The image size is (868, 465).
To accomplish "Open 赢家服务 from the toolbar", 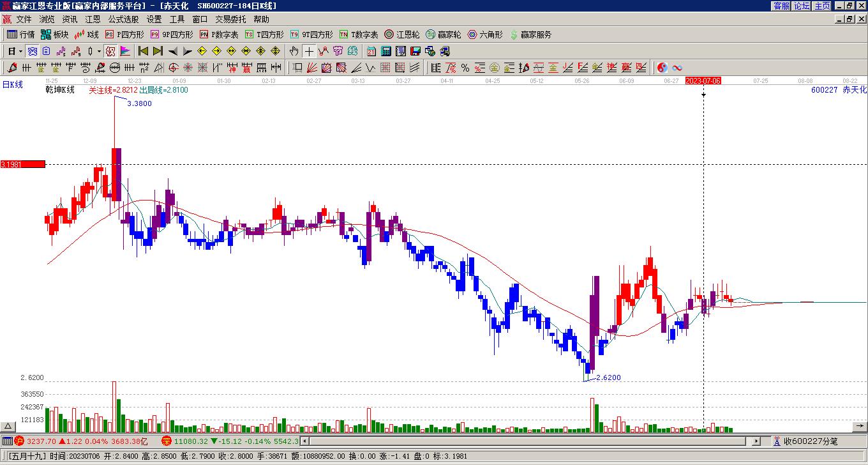I will click(530, 34).
